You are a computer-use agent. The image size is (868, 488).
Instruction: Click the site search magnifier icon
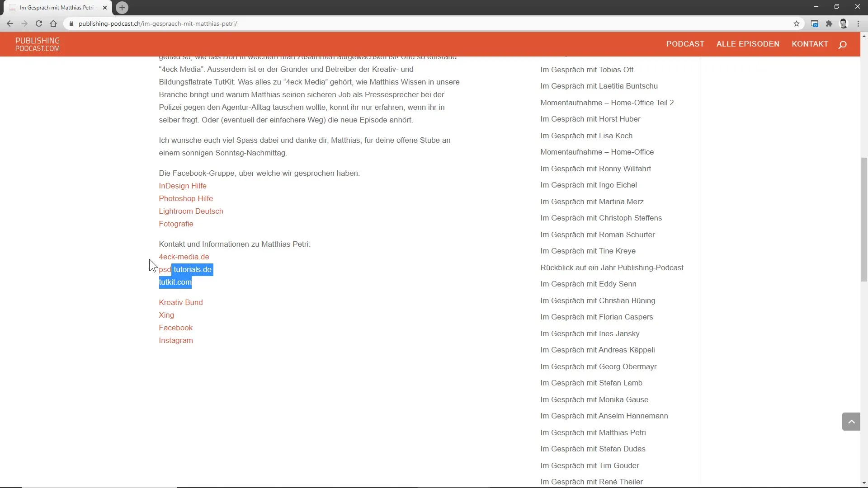point(843,44)
